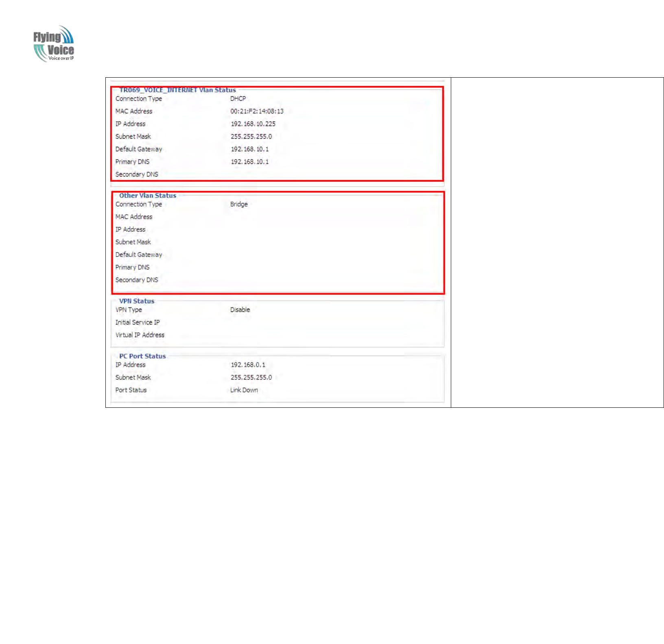Click the Primary DNS value 192.168.10.1
This screenshot has height=644, width=664.
[x=250, y=162]
